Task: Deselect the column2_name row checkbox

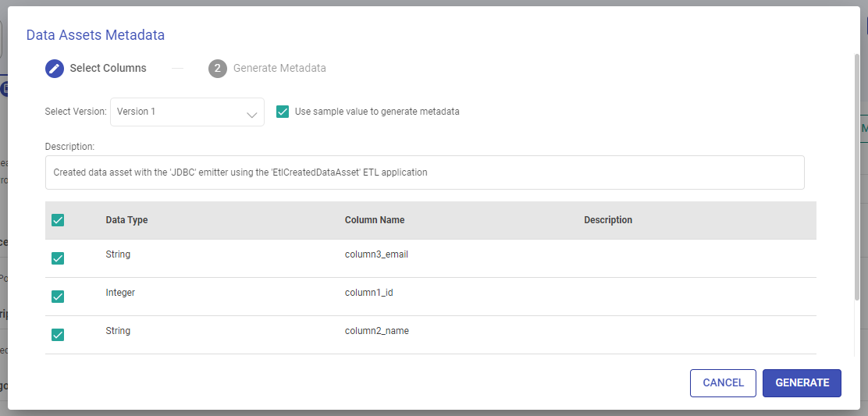Action: coord(58,335)
